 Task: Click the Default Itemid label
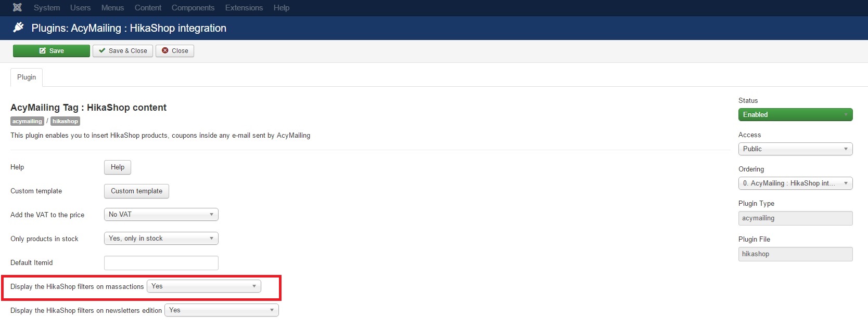click(32, 263)
